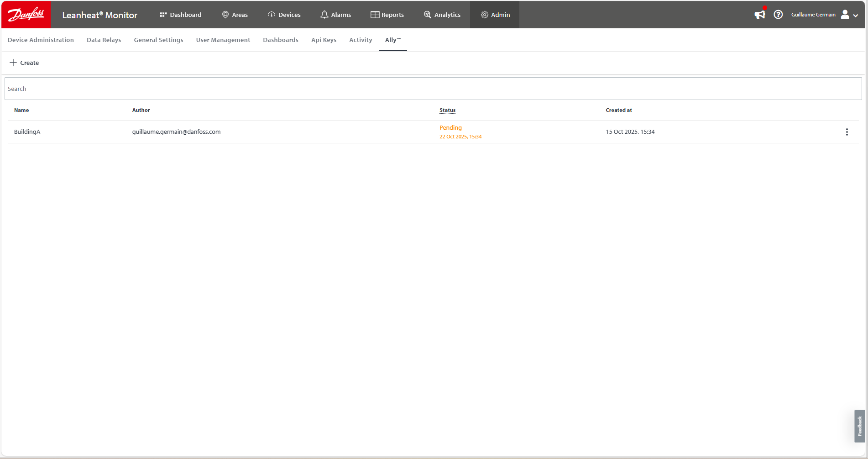Switch to the Device Administration tab
This screenshot has width=868, height=459.
coord(41,40)
